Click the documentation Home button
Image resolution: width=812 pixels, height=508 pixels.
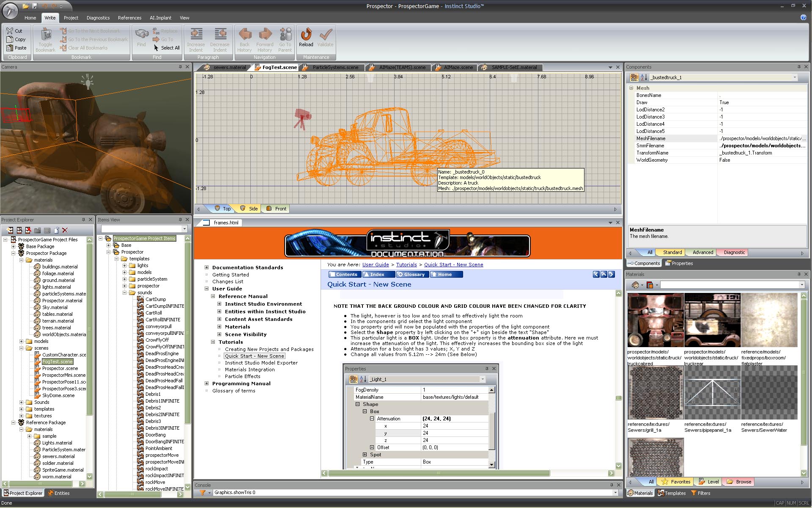pos(447,274)
